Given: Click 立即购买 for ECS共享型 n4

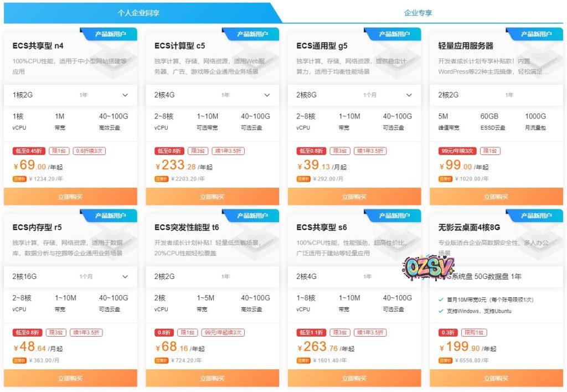Looking at the screenshot, I should (70, 197).
